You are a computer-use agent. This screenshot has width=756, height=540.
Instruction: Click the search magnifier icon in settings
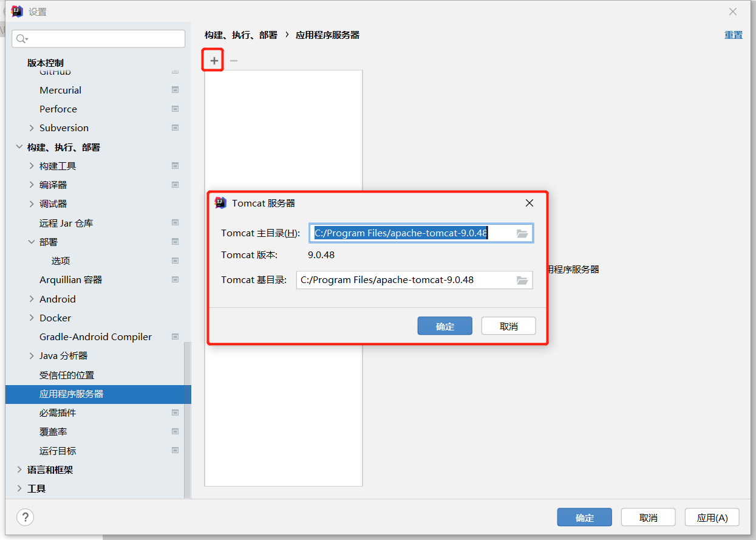22,39
